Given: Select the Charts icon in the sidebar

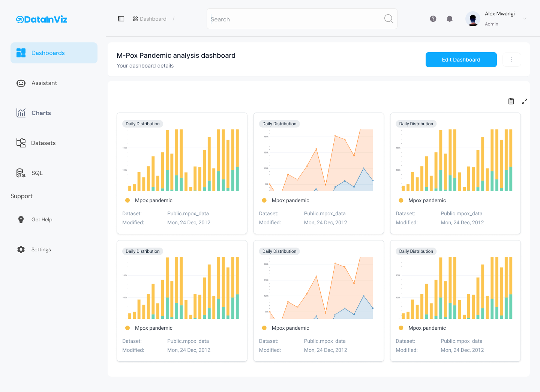Looking at the screenshot, I should pyautogui.click(x=21, y=113).
